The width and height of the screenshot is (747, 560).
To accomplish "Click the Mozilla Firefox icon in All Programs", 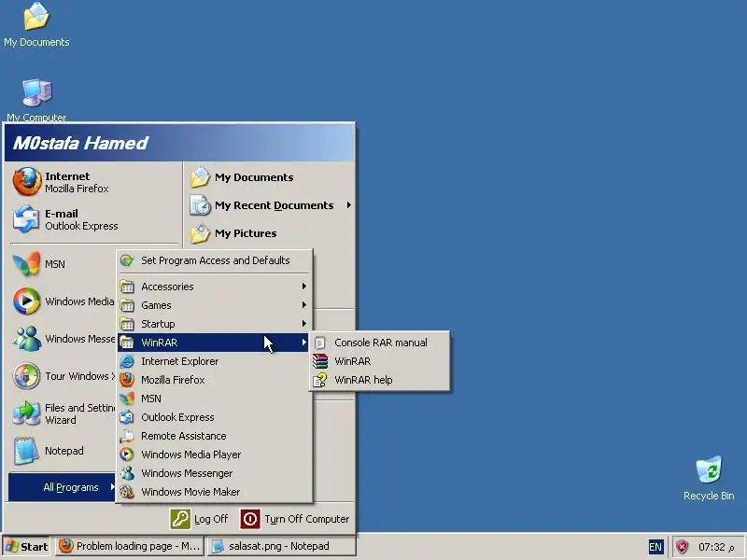I will [127, 380].
